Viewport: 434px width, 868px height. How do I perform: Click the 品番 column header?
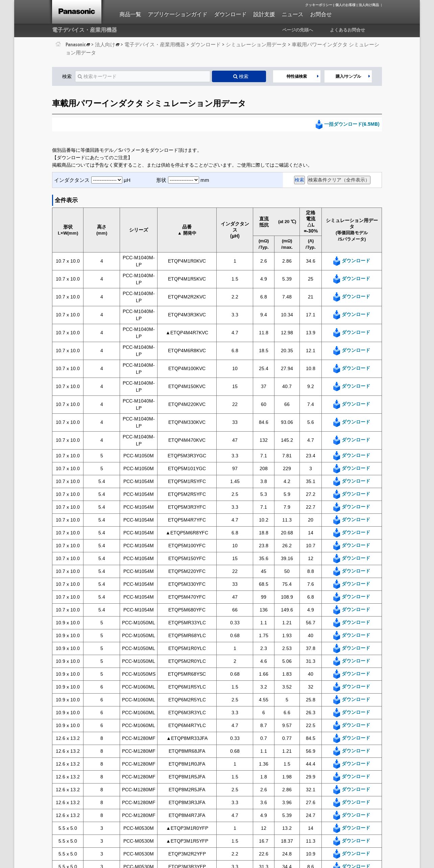[x=187, y=230]
